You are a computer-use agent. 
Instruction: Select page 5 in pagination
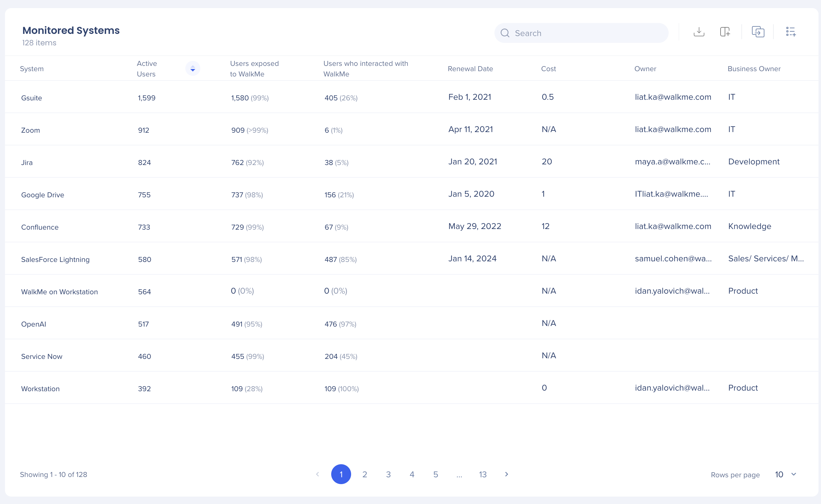pyautogui.click(x=435, y=474)
